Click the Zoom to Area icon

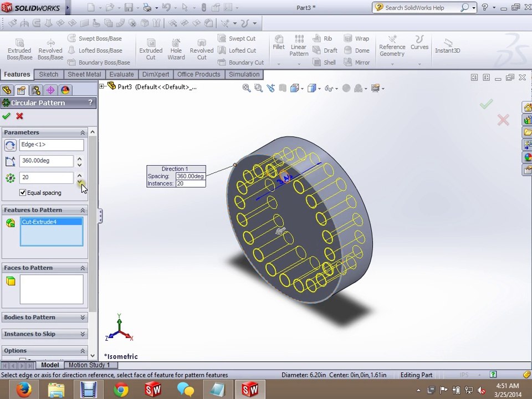coord(259,88)
